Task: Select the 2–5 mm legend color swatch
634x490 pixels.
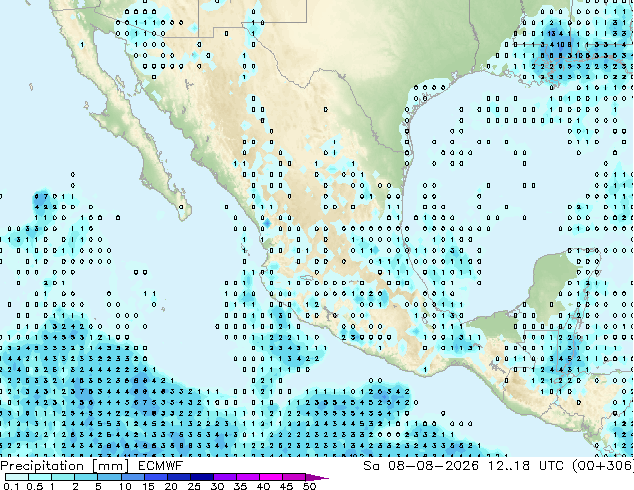Action: [x=86, y=477]
